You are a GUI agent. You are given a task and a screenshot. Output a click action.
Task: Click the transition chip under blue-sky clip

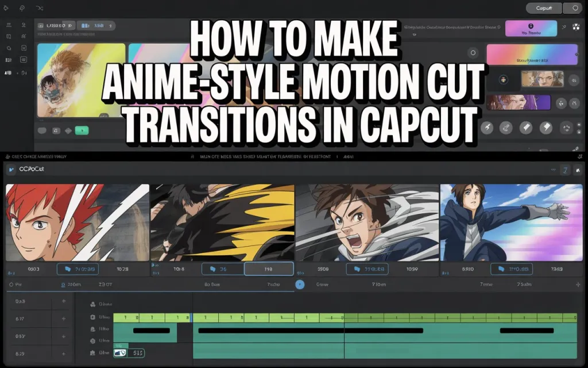click(x=512, y=269)
